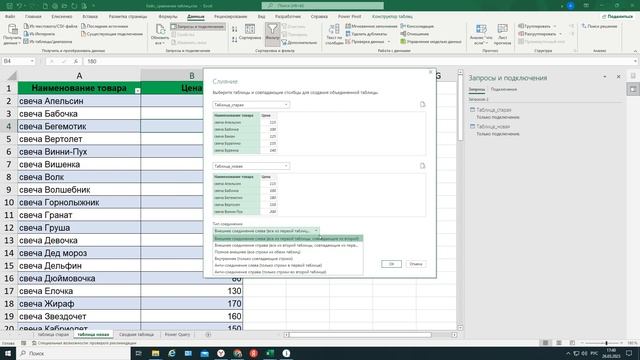Click Отношения (Relationships) button
The image size is (640, 360).
tap(415, 34)
